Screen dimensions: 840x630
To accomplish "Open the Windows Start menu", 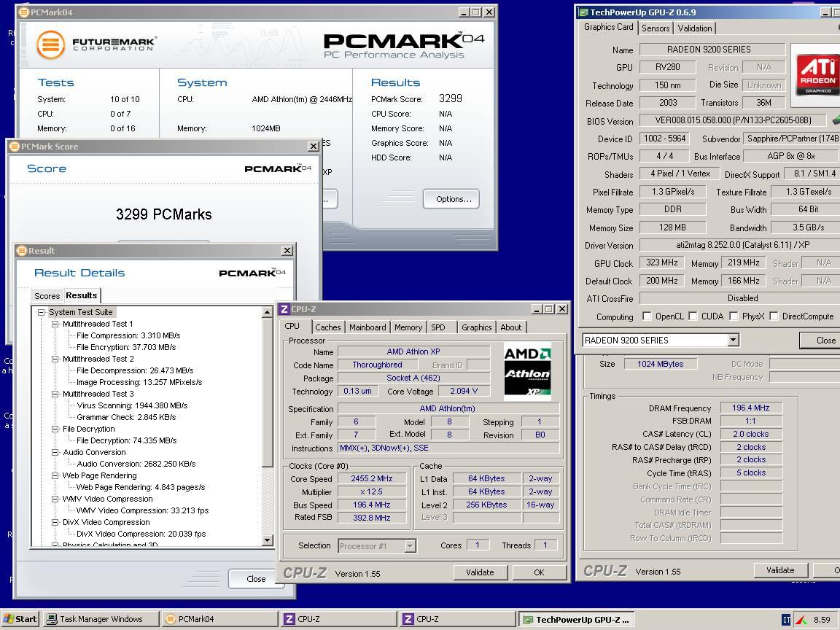I will tap(20, 619).
